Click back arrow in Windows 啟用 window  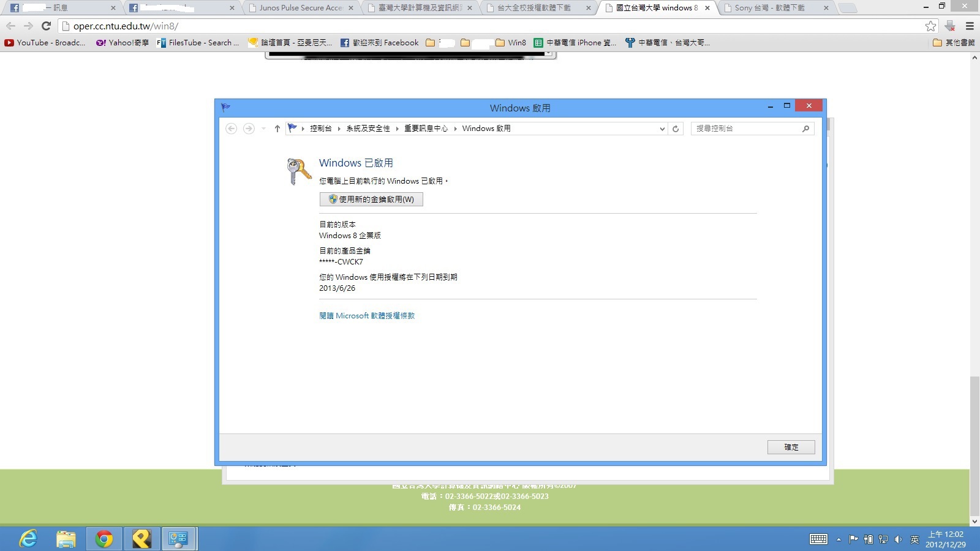(231, 129)
